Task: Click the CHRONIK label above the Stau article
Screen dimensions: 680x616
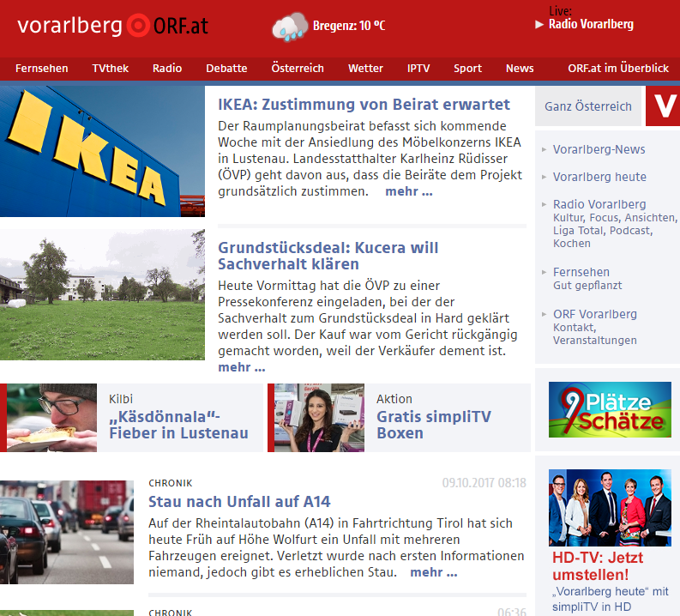Action: coord(171,483)
